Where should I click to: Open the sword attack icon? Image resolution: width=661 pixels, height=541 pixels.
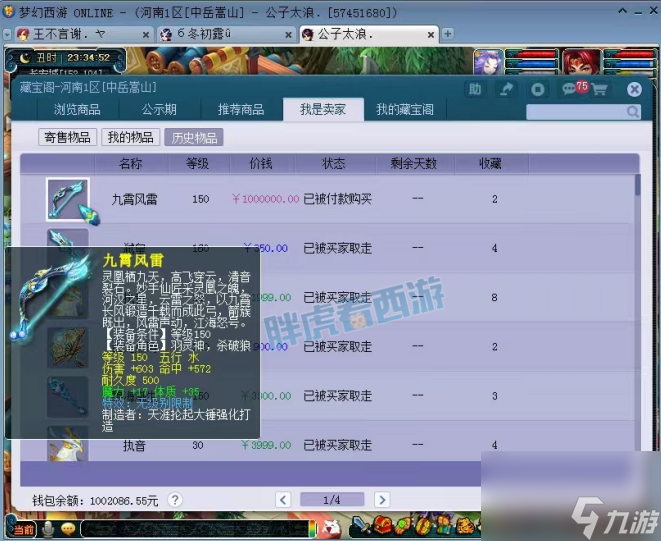click(360, 527)
